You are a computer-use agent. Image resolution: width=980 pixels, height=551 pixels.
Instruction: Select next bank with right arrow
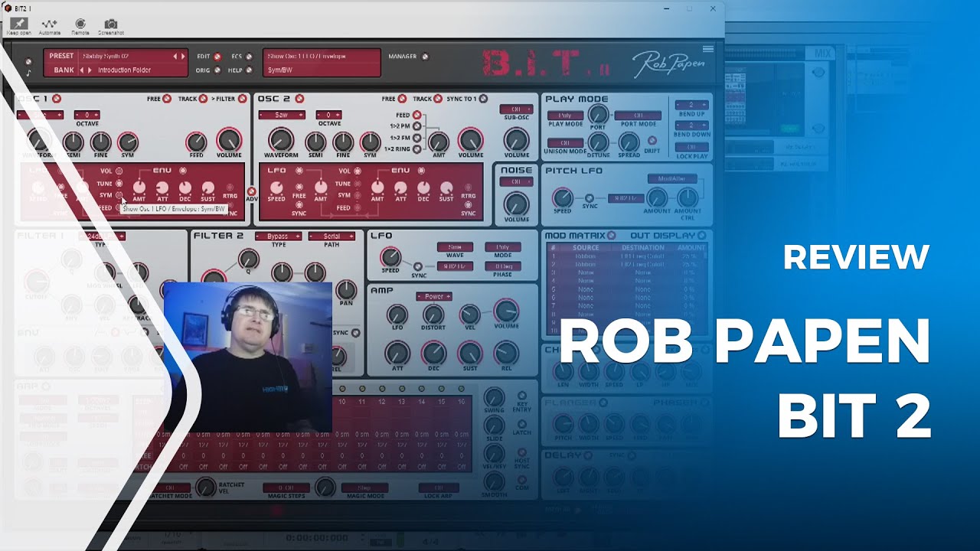pos(90,70)
